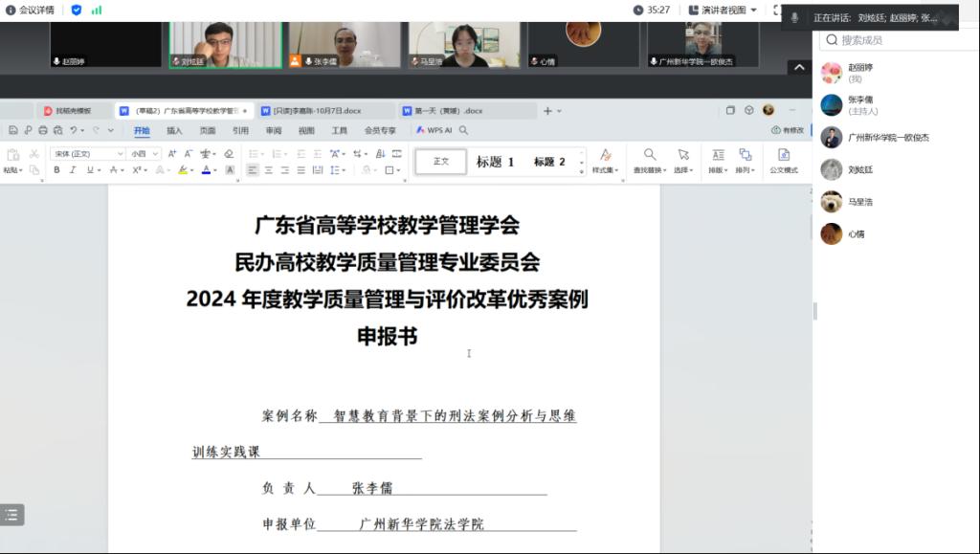
Task: Apply the Heading 1 style
Action: pos(495,162)
